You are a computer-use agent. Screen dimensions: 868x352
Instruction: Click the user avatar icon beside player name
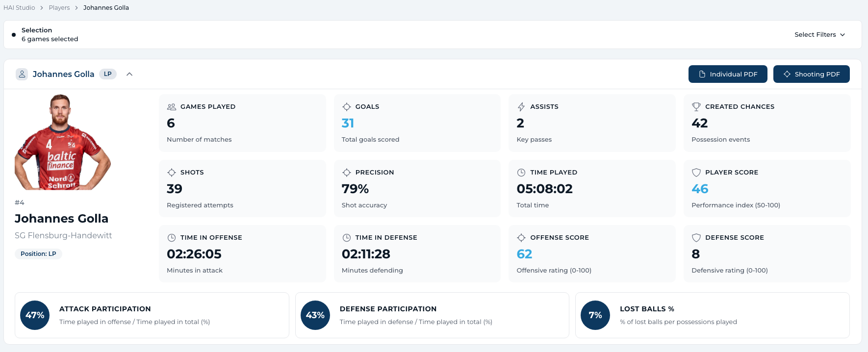tap(22, 74)
